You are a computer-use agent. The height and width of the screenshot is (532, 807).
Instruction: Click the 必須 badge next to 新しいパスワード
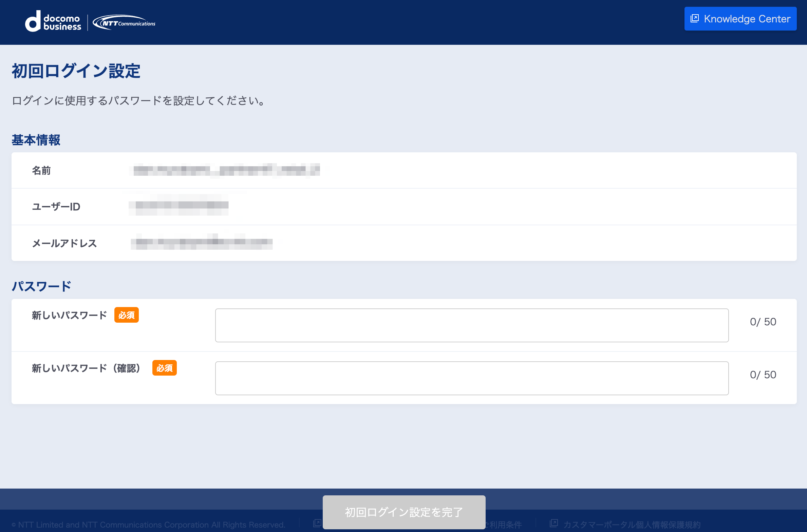click(x=126, y=315)
